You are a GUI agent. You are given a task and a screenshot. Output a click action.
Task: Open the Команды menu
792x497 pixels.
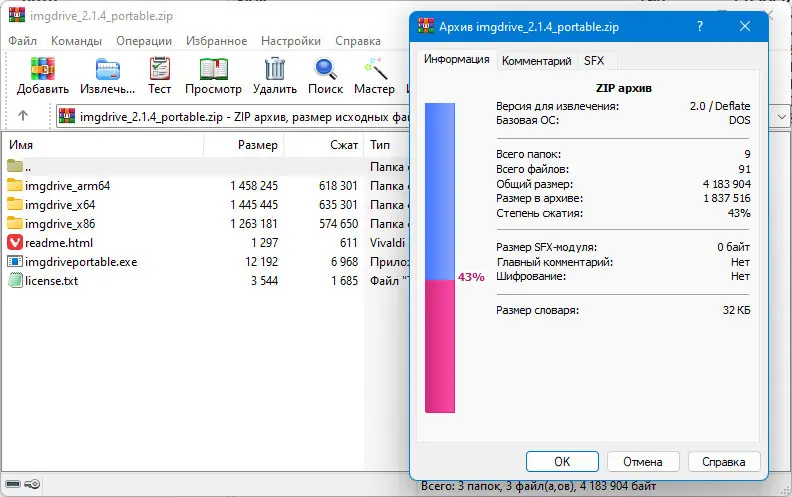[x=76, y=41]
